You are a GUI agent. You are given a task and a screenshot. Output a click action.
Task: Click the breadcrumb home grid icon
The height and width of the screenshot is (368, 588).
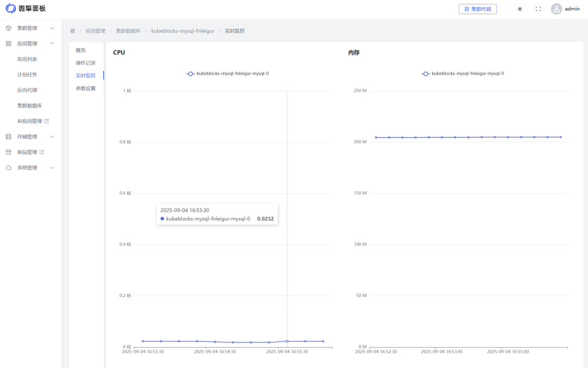[73, 31]
